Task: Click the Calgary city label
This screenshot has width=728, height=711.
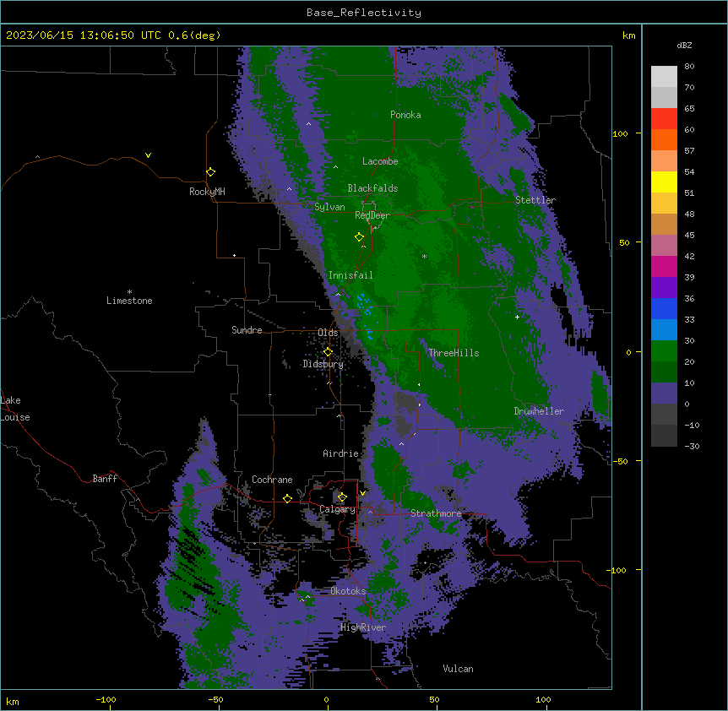Action: 337,509
